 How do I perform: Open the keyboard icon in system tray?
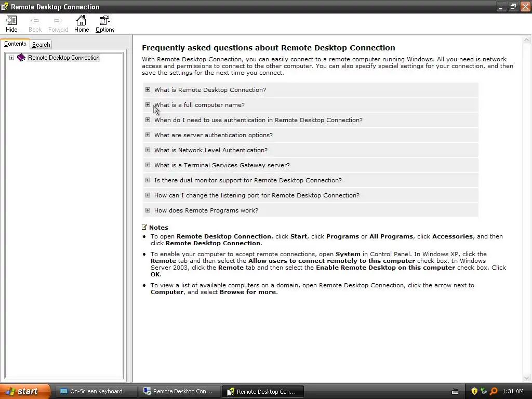pos(455,392)
